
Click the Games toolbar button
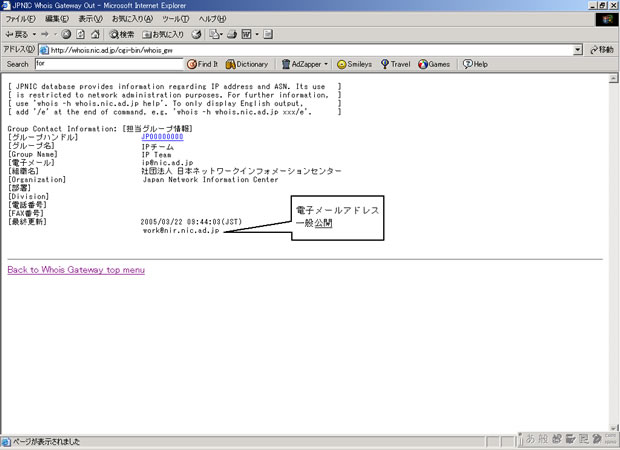point(434,64)
